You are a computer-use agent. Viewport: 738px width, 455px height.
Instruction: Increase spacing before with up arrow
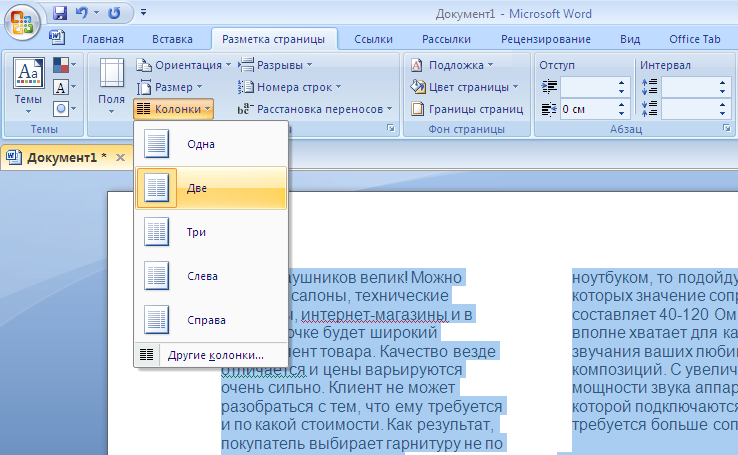(722, 83)
